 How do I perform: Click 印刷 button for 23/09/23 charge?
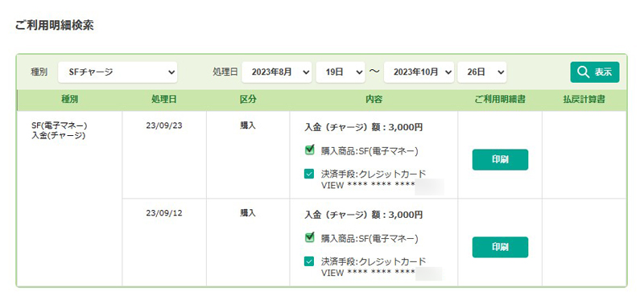point(500,159)
